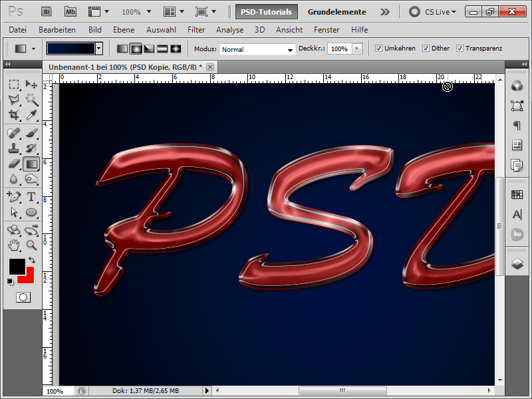This screenshot has width=532, height=399.
Task: Open the tool preset picker dropdown
Action: 33,49
